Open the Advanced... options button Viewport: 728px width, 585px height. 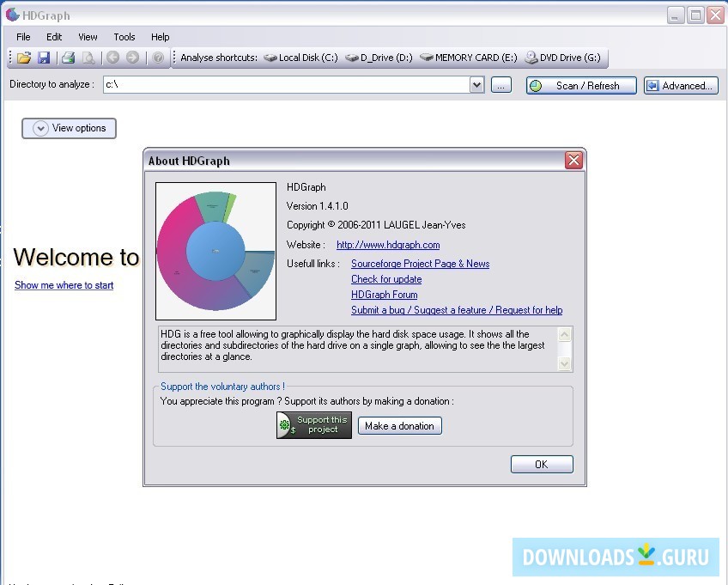tap(681, 86)
